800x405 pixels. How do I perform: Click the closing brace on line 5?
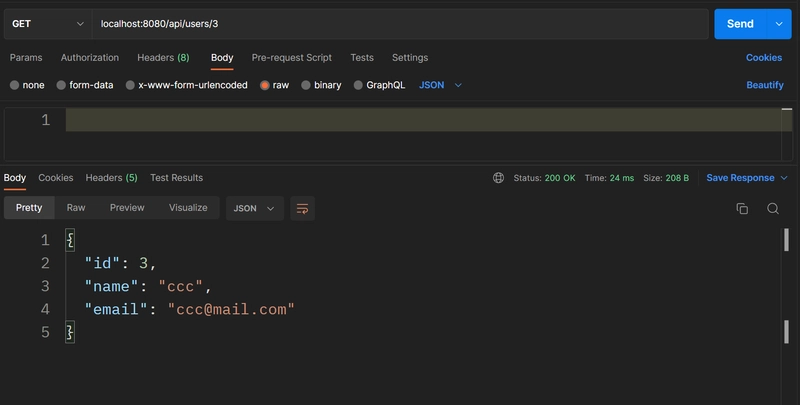pyautogui.click(x=70, y=332)
